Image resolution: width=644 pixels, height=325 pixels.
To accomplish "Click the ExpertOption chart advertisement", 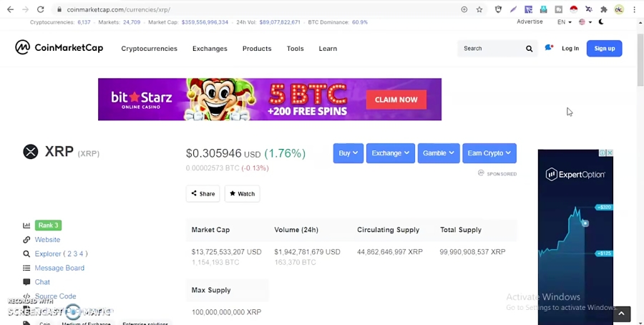I will click(x=575, y=237).
